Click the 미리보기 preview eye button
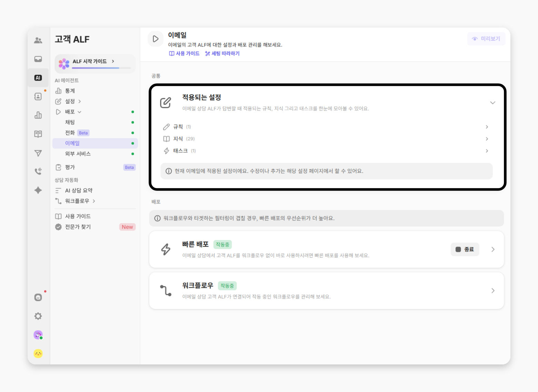Image resolution: width=538 pixels, height=392 pixels. point(486,39)
